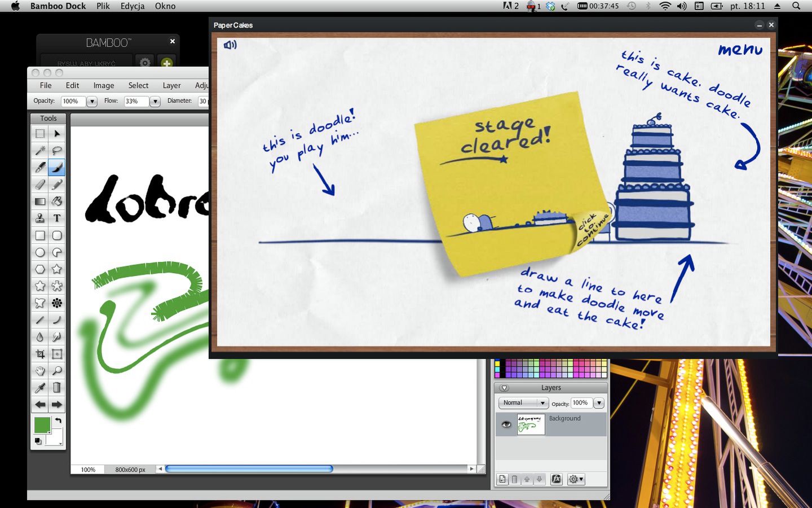Click the Bamboo Dock green plus button
The image size is (812, 508).
click(x=166, y=63)
